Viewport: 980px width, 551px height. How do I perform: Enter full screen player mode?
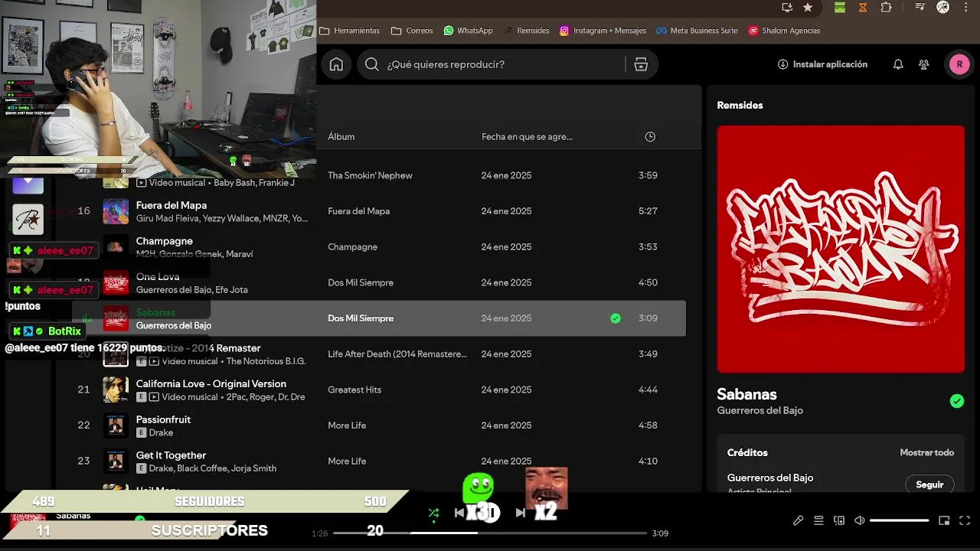965,520
